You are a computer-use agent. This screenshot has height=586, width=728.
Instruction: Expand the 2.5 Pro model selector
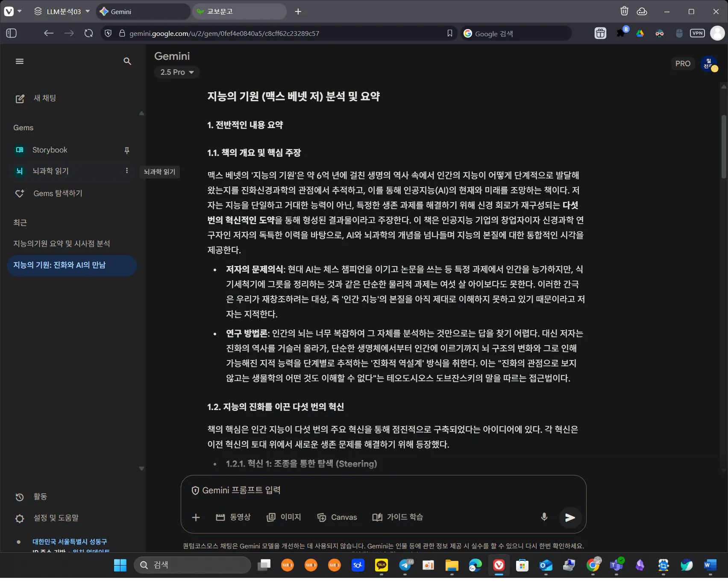pos(177,73)
